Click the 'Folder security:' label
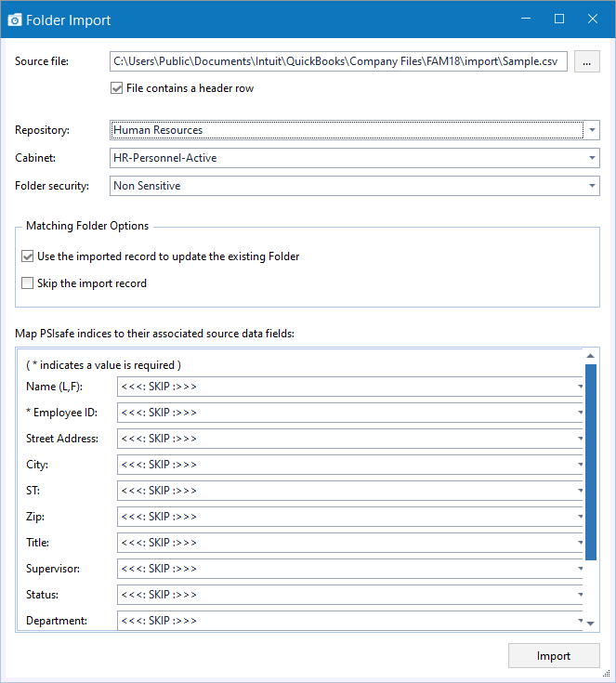The width and height of the screenshot is (616, 683). pos(52,186)
